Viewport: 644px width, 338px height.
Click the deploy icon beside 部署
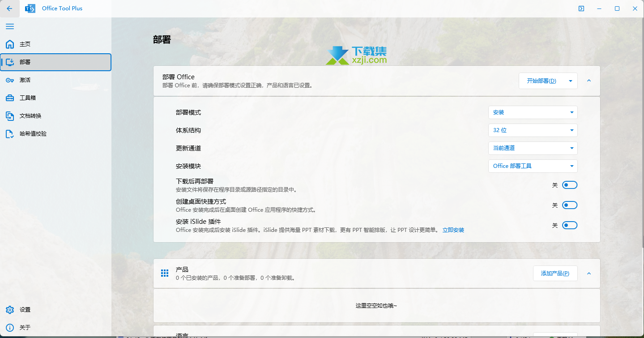pyautogui.click(x=10, y=62)
